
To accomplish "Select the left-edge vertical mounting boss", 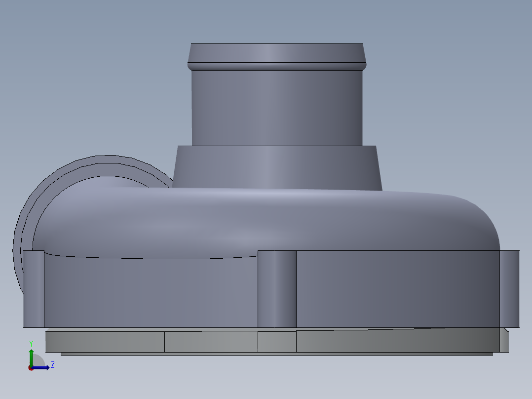I will click(34, 289).
